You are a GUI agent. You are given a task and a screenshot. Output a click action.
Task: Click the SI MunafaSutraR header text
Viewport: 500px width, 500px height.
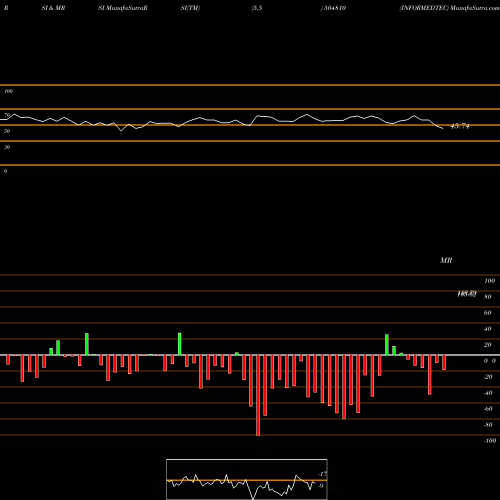tap(123, 8)
